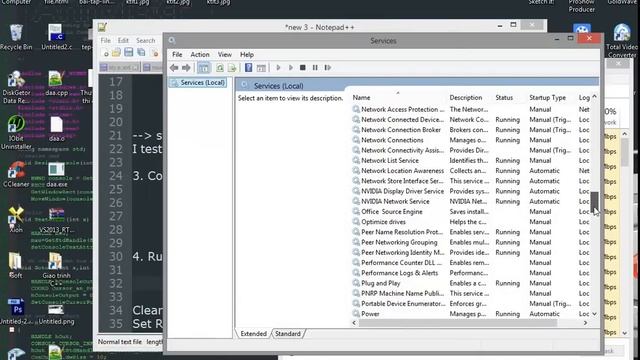
Task: Select daa.exe desktop icon
Action: click(56, 175)
